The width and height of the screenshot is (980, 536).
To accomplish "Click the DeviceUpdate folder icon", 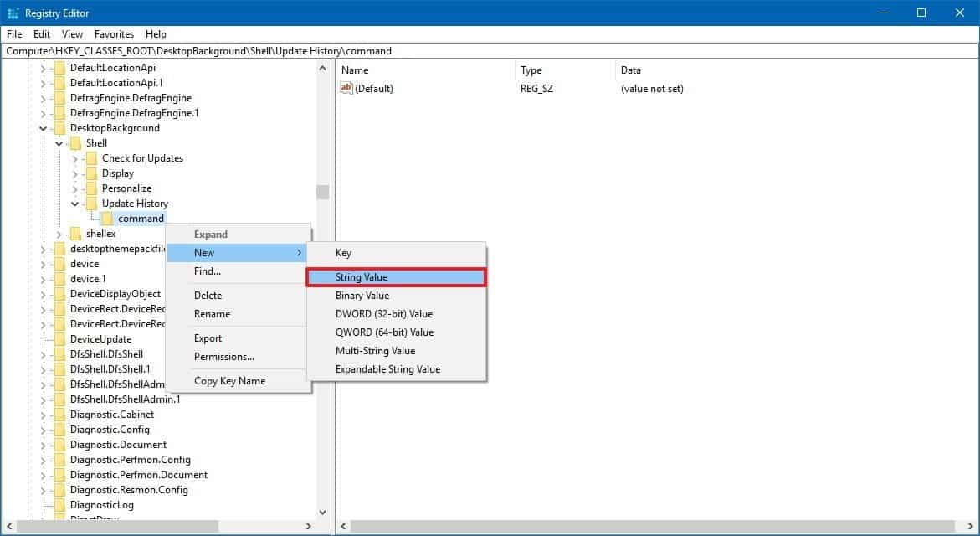I will [x=60, y=339].
